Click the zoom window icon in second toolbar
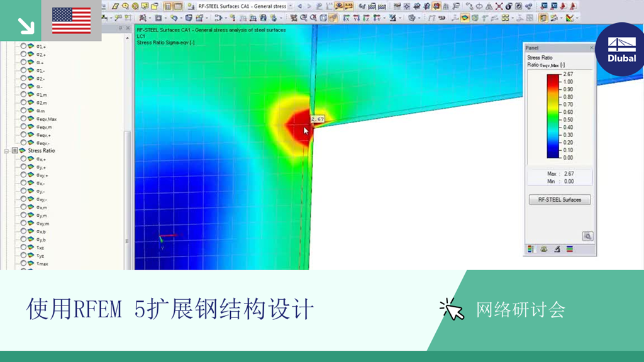The height and width of the screenshot is (362, 644). pos(304,18)
